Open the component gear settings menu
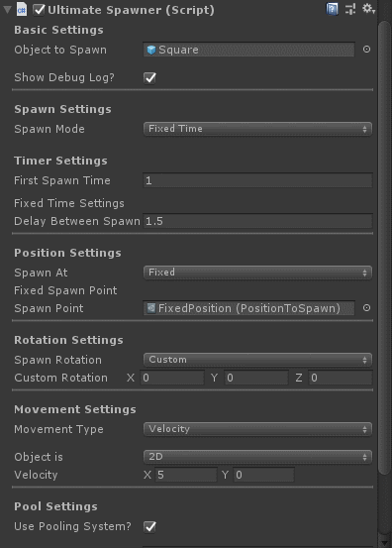The width and height of the screenshot is (392, 548). tap(368, 9)
